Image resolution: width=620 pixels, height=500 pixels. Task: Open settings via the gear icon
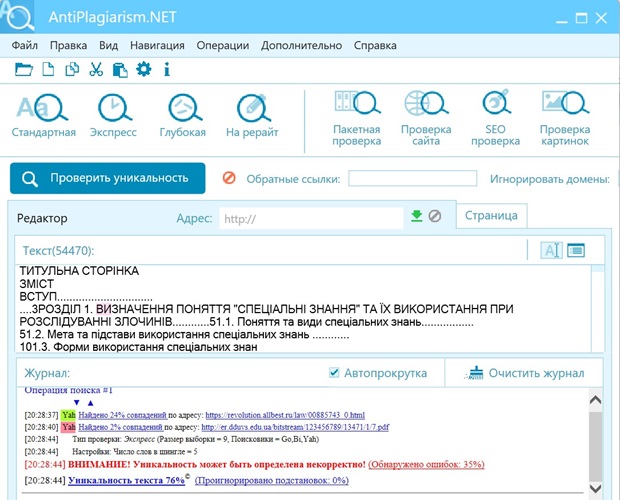pyautogui.click(x=144, y=70)
